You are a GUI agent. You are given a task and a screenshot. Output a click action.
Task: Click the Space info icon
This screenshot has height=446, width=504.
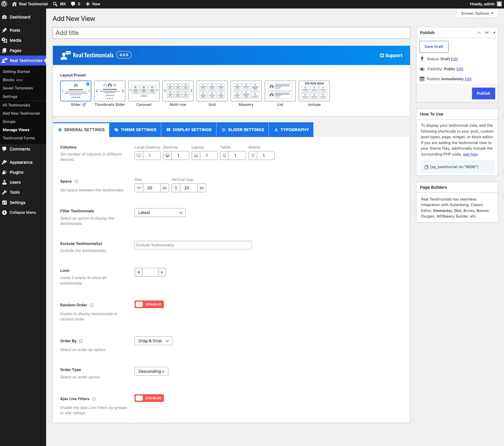76,181
